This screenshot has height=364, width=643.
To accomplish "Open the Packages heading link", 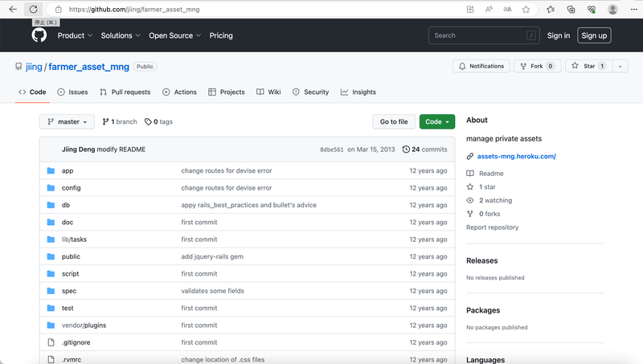I will (483, 310).
